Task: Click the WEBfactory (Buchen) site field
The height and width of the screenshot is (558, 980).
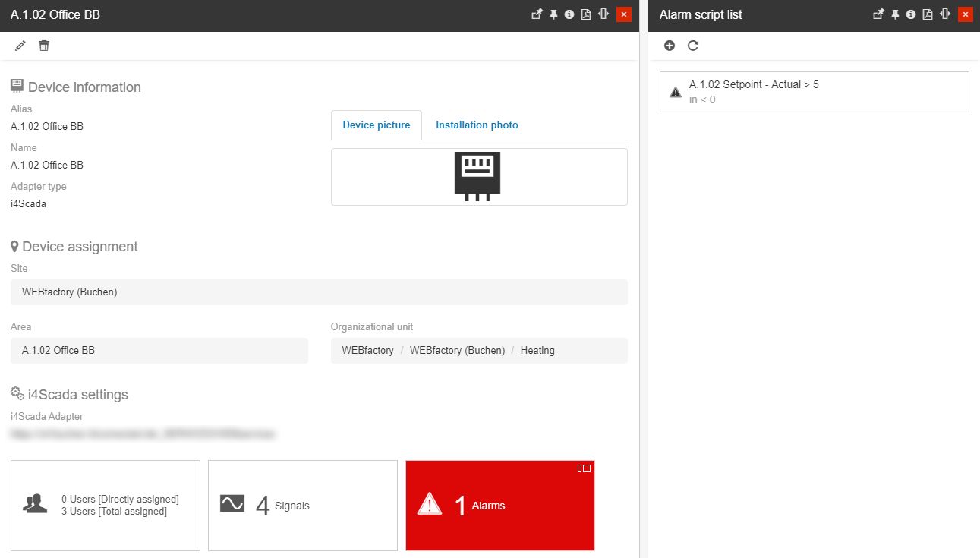Action: tap(319, 292)
